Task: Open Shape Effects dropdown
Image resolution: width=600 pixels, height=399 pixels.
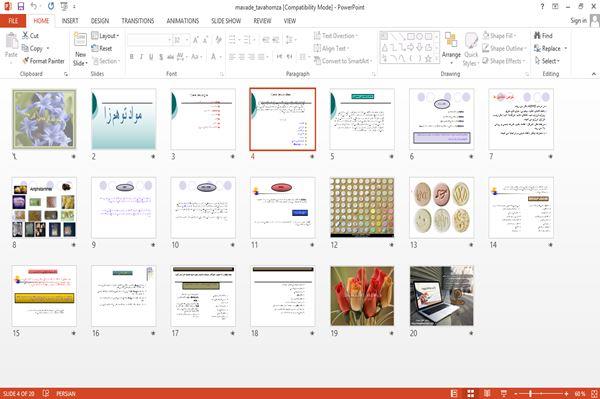Action: [x=504, y=61]
